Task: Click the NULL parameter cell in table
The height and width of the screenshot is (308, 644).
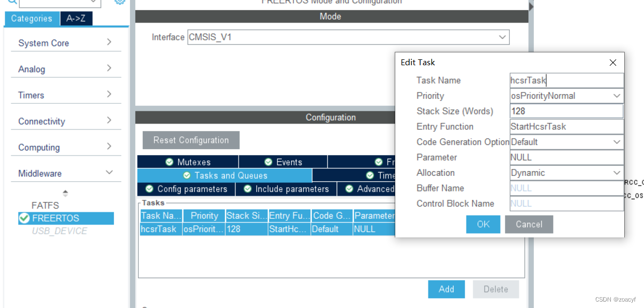Action: [x=374, y=229]
